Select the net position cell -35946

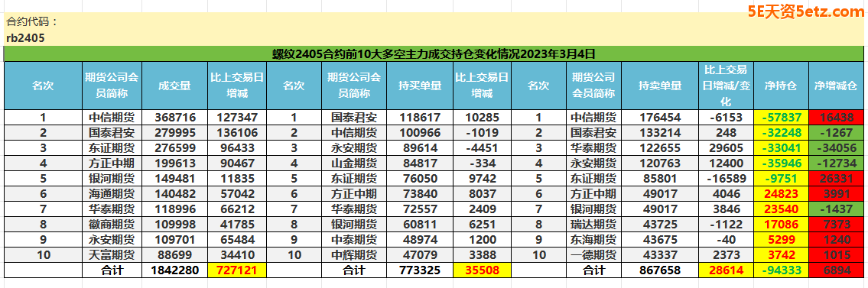(781, 163)
